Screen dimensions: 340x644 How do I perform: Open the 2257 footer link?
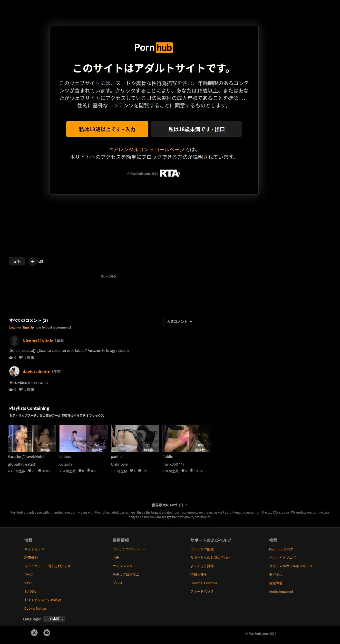[28, 583]
